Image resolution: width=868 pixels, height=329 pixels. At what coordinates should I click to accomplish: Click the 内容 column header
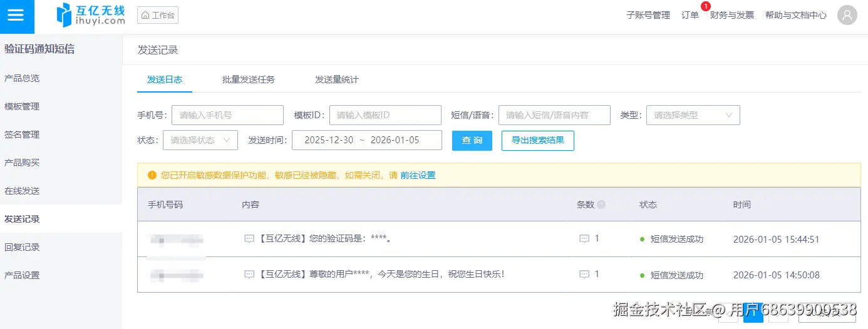[251, 205]
